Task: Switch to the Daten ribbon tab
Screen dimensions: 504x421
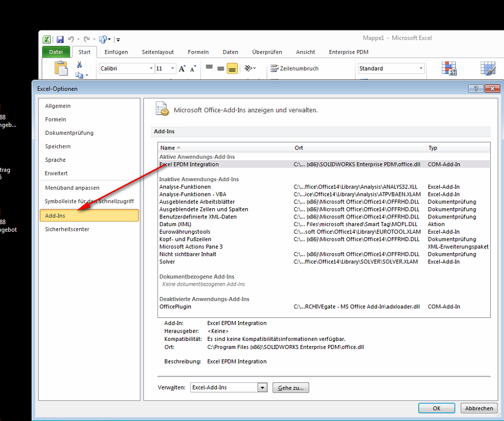Action: (230, 52)
